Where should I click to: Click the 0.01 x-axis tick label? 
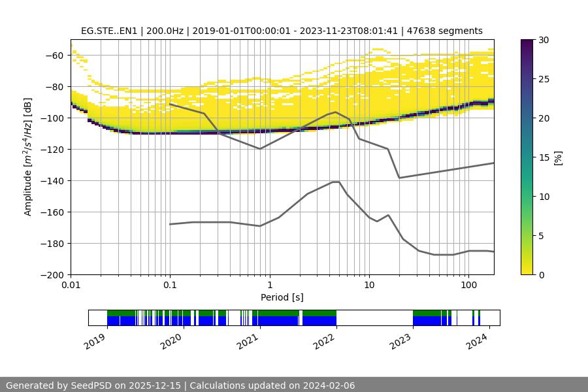tap(71, 286)
